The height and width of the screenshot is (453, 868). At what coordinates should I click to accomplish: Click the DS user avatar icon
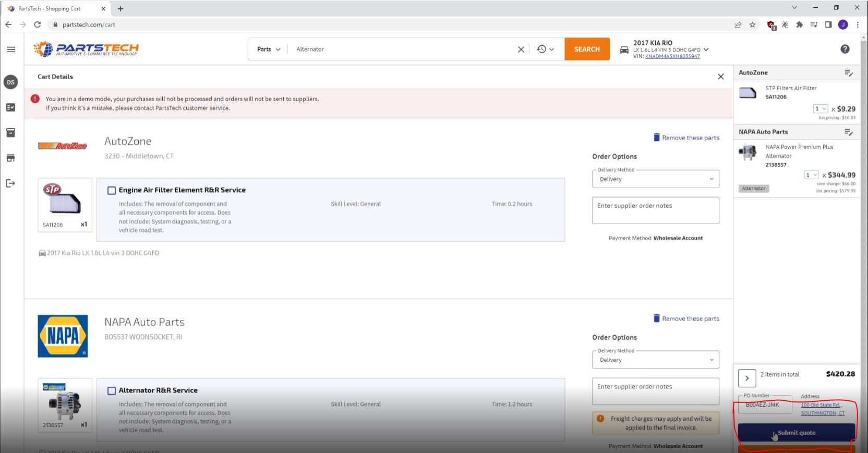pyautogui.click(x=10, y=82)
